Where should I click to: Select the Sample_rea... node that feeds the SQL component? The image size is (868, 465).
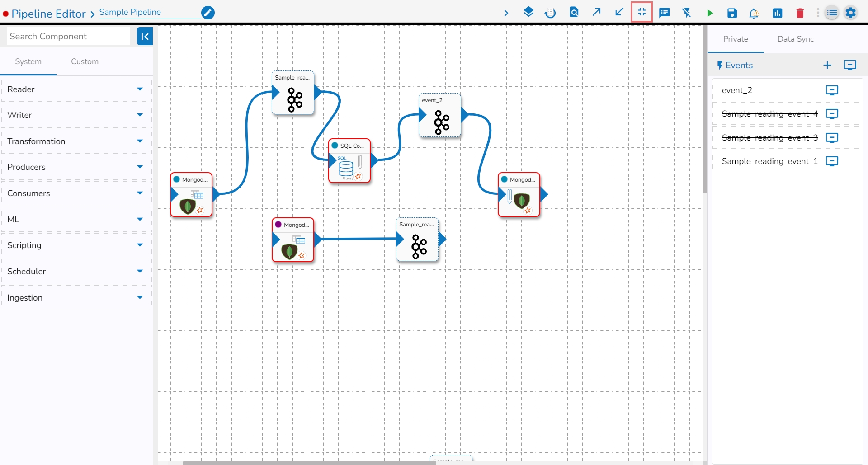click(293, 93)
